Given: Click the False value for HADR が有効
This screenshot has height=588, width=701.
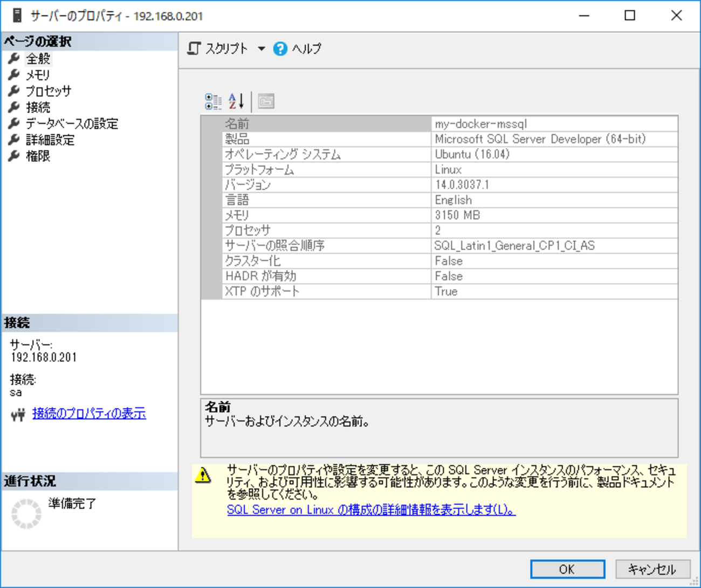Looking at the screenshot, I should [449, 276].
